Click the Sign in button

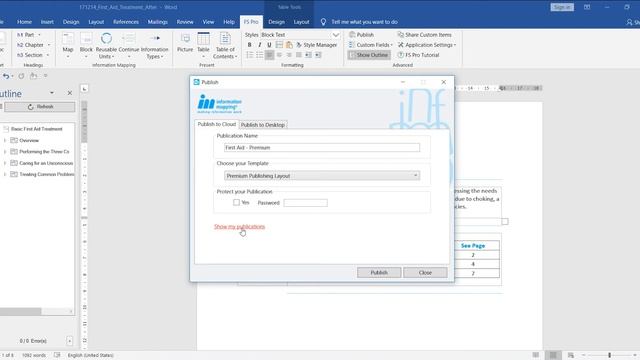coord(562,7)
